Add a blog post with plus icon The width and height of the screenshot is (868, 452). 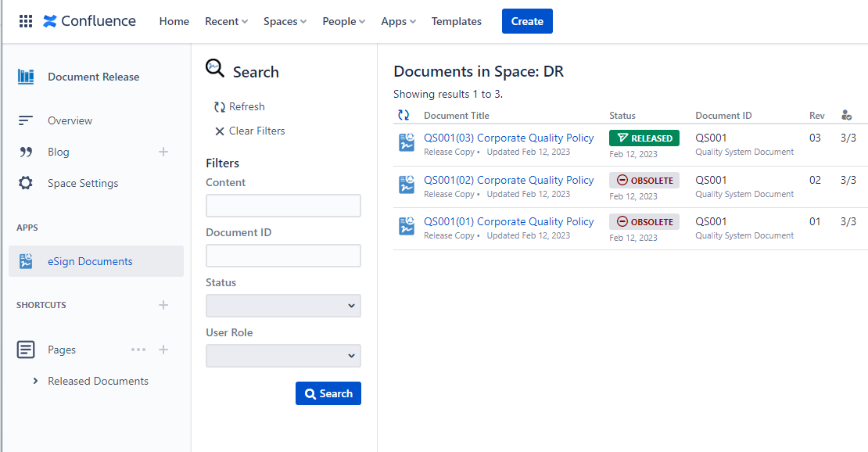(163, 152)
